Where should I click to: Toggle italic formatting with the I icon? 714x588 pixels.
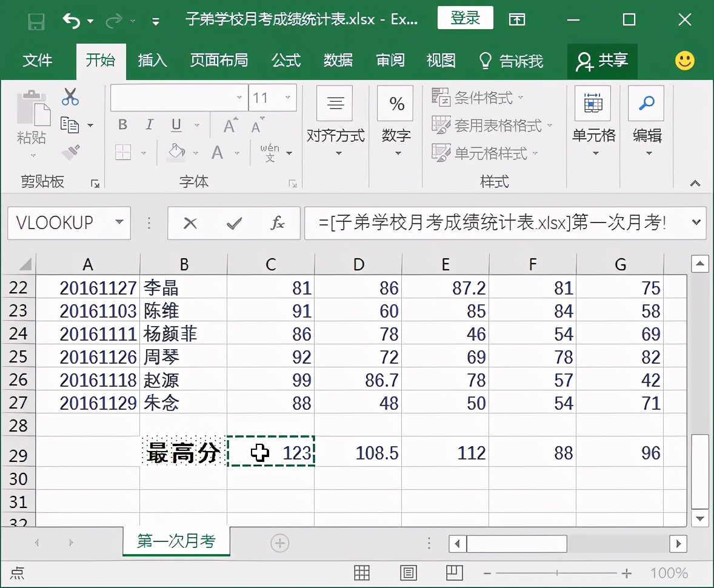point(148,124)
